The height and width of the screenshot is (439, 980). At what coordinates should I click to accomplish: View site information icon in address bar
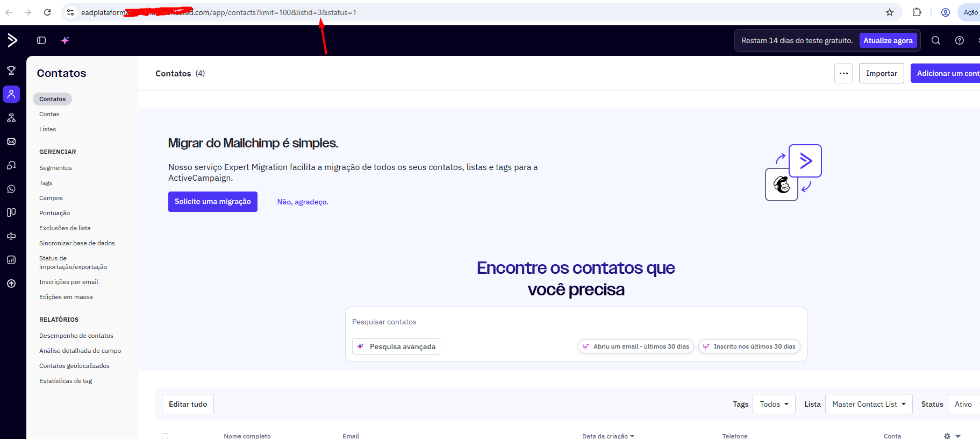[x=70, y=12]
